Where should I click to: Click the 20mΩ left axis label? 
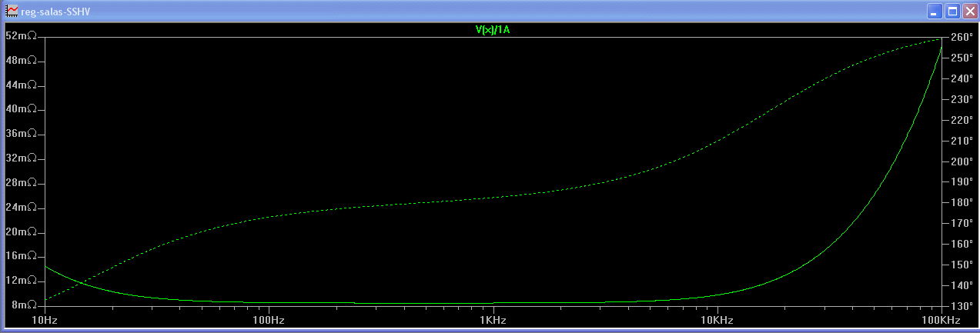pyautogui.click(x=20, y=232)
